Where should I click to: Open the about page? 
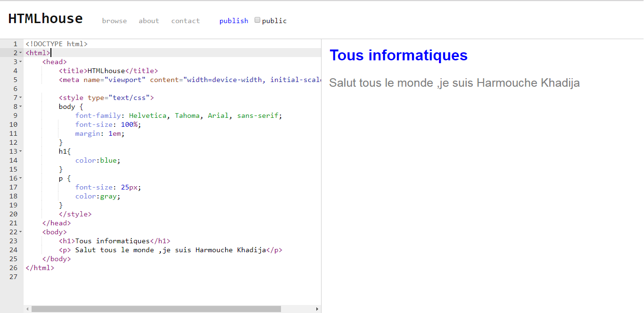(149, 21)
